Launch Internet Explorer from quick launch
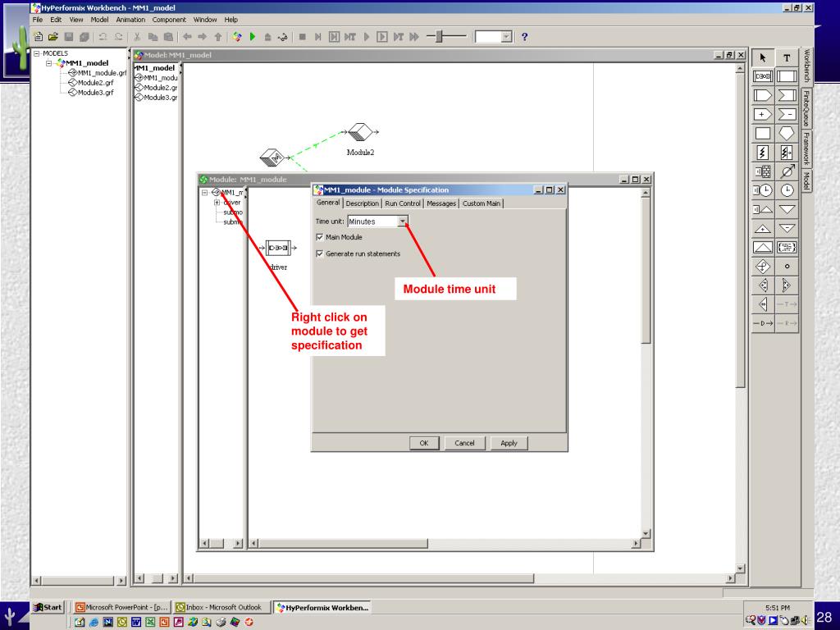 (x=94, y=622)
